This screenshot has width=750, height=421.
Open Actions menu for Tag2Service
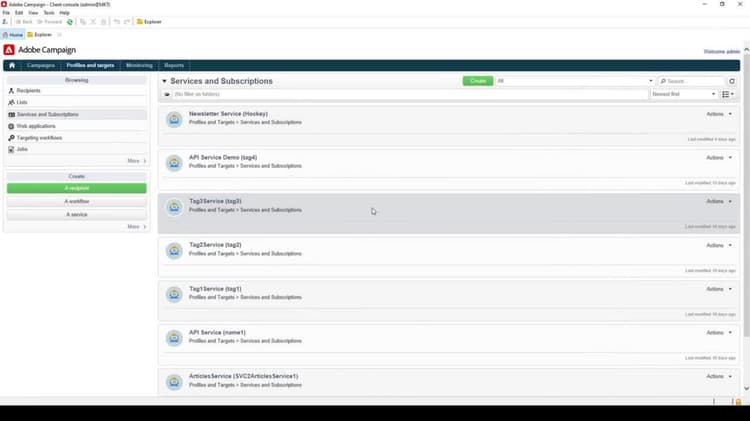[x=719, y=245]
